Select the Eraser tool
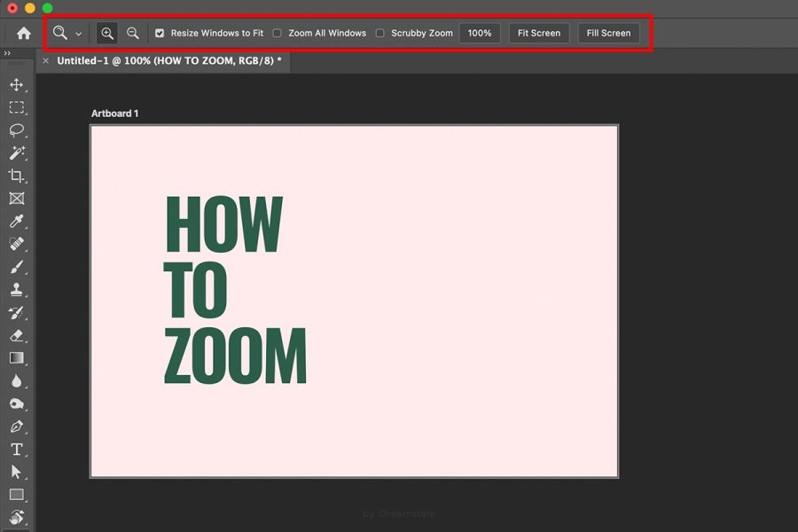Viewport: 798px width, 532px height. point(17,336)
